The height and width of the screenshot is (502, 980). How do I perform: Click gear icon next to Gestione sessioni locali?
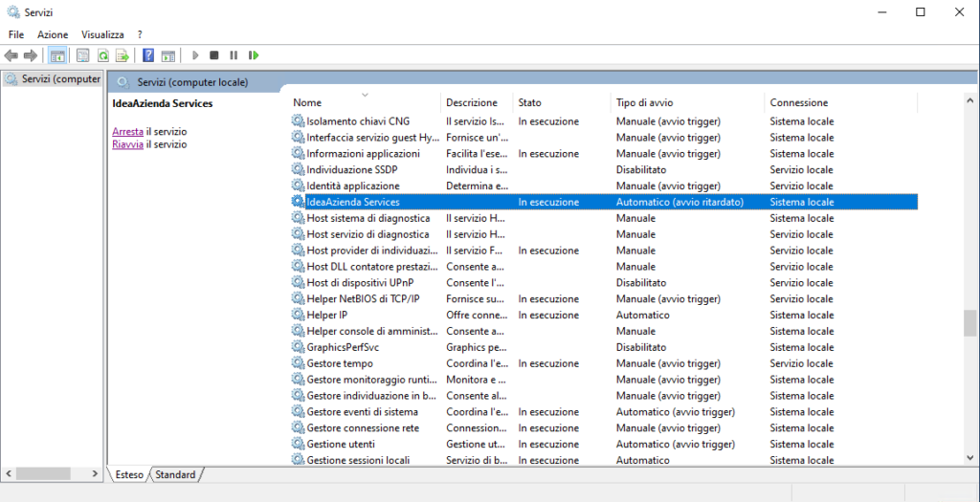pos(299,460)
